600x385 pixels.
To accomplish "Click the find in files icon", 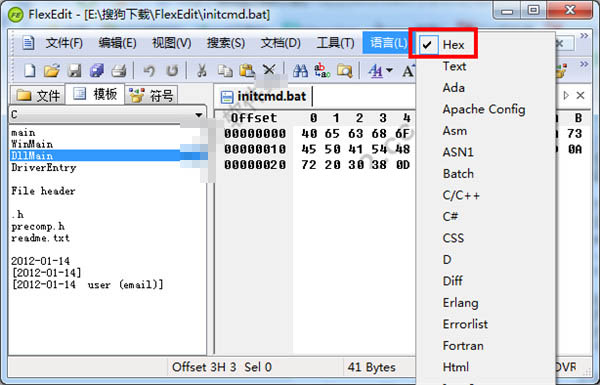I will 344,71.
